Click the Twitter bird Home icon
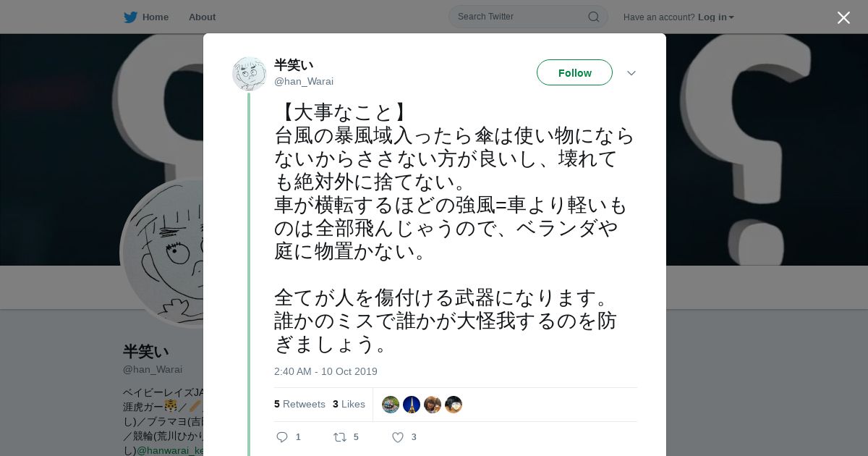 tap(130, 17)
